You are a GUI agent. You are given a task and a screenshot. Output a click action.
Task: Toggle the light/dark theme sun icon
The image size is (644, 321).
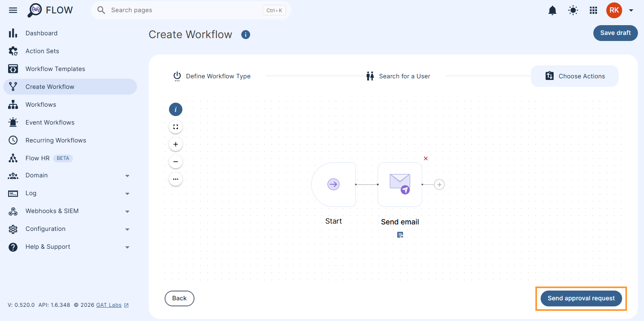point(573,10)
